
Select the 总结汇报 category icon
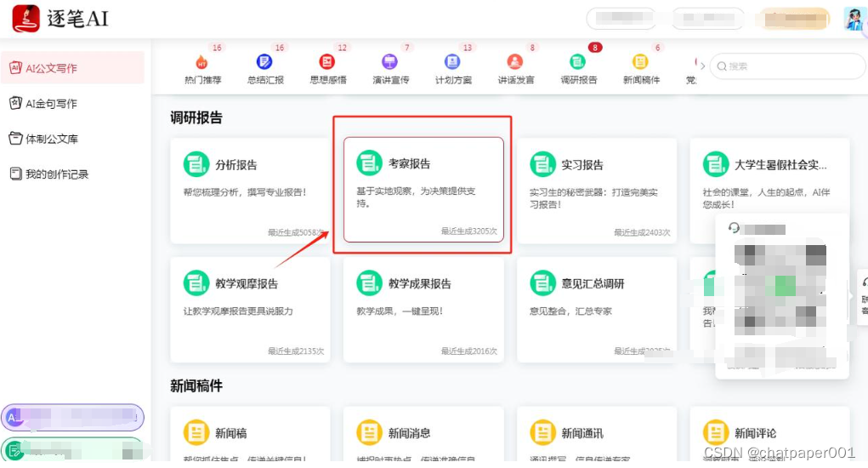point(264,62)
